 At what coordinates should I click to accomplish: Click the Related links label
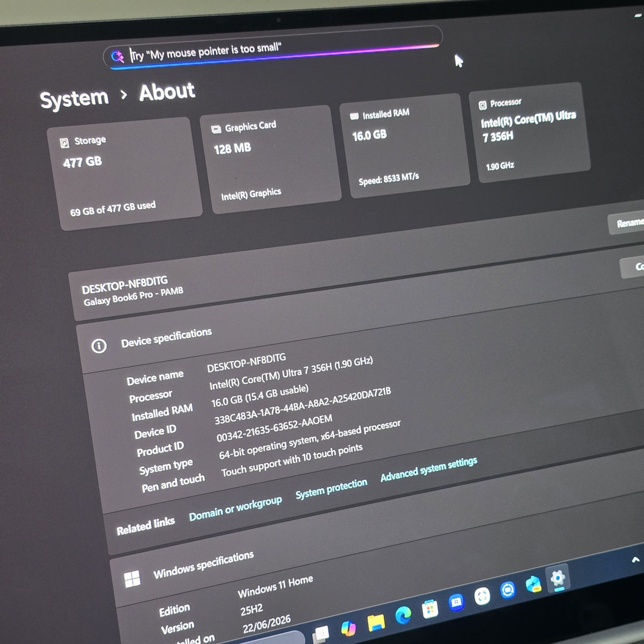145,525
